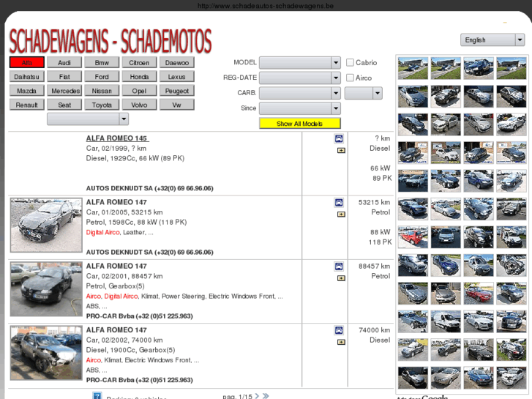532x399 pixels.
Task: Filter by Nissan brand
Action: [x=102, y=91]
